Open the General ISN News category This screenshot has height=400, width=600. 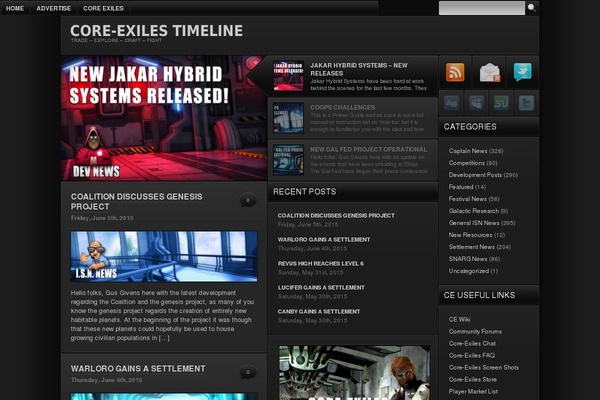click(x=474, y=223)
